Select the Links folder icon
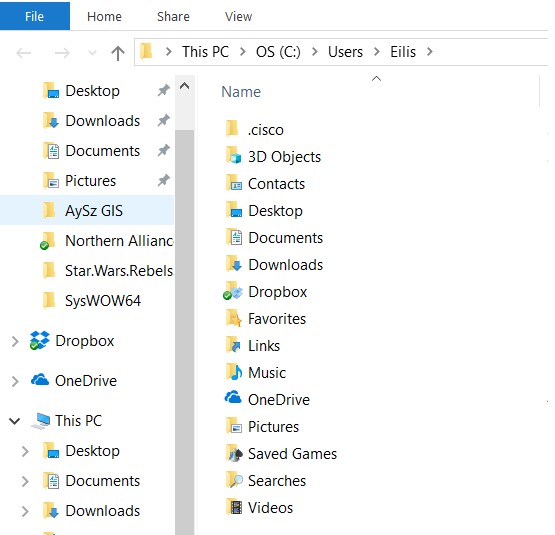 coord(233,345)
